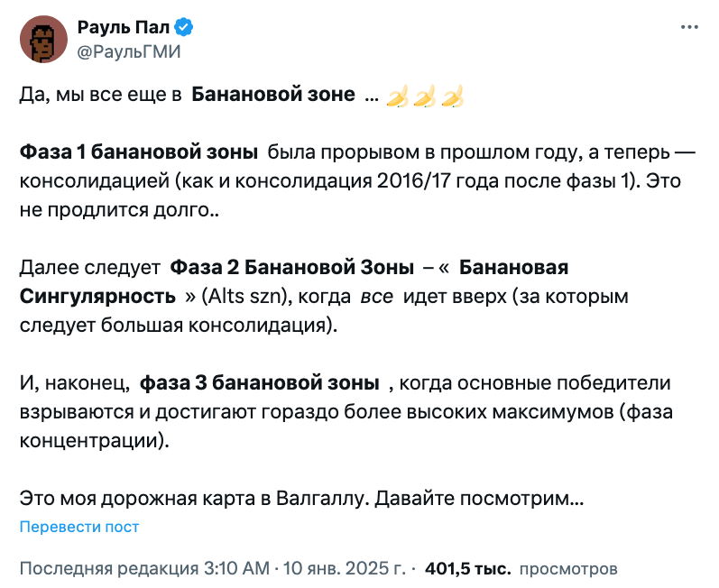
Task: Click the 3:10 AM timestamp
Action: point(236,569)
